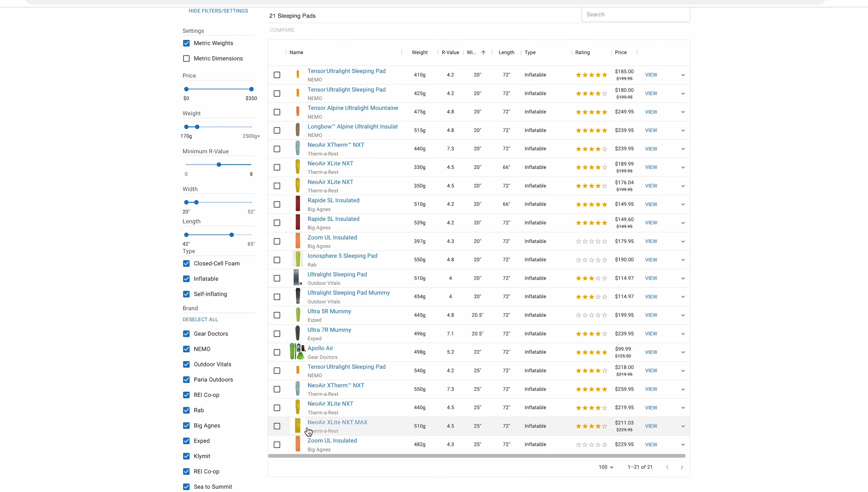This screenshot has width=868, height=492.
Task: Sort by Length column header
Action: [x=506, y=52]
